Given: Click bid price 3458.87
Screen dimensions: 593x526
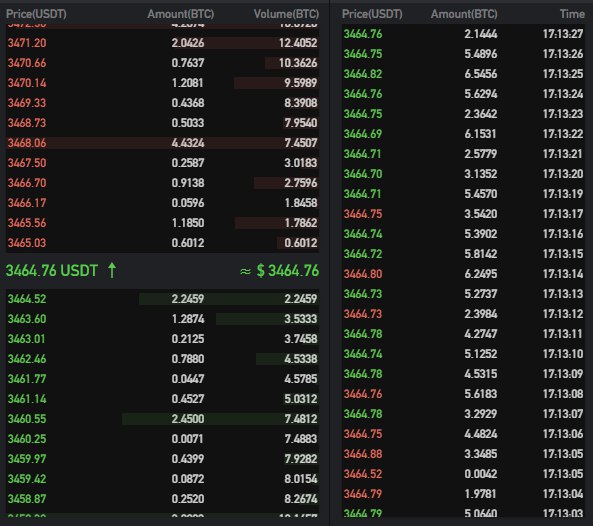Looking at the screenshot, I should (x=27, y=499).
